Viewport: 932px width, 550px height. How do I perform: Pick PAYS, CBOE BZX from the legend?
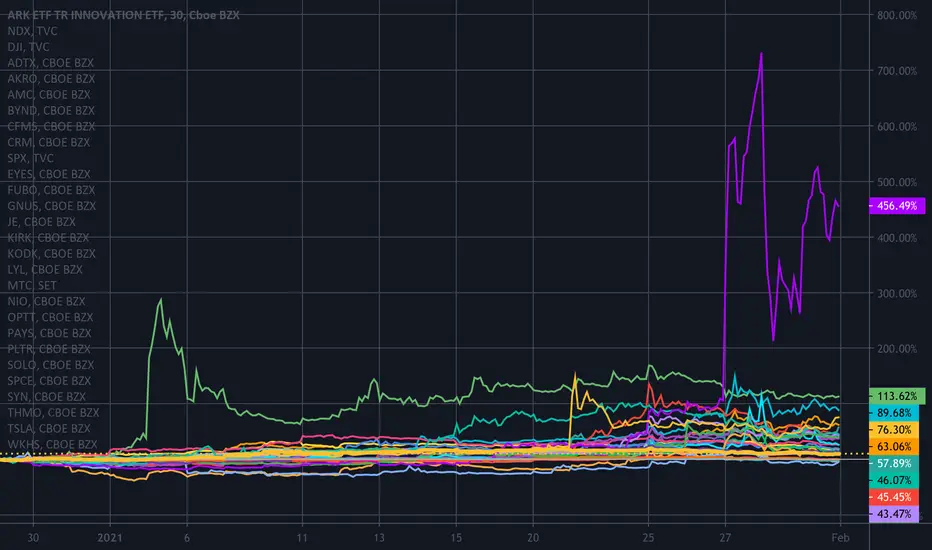[x=50, y=333]
